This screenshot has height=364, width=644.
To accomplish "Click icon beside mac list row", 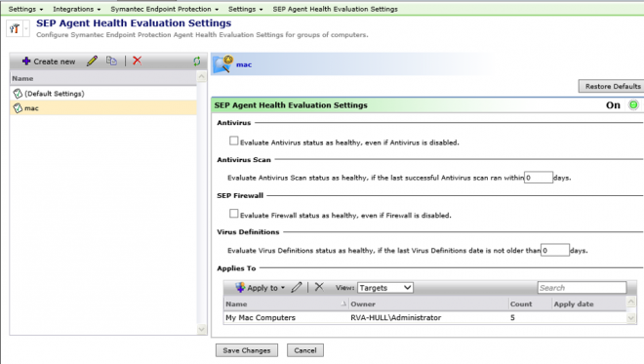I will [18, 108].
